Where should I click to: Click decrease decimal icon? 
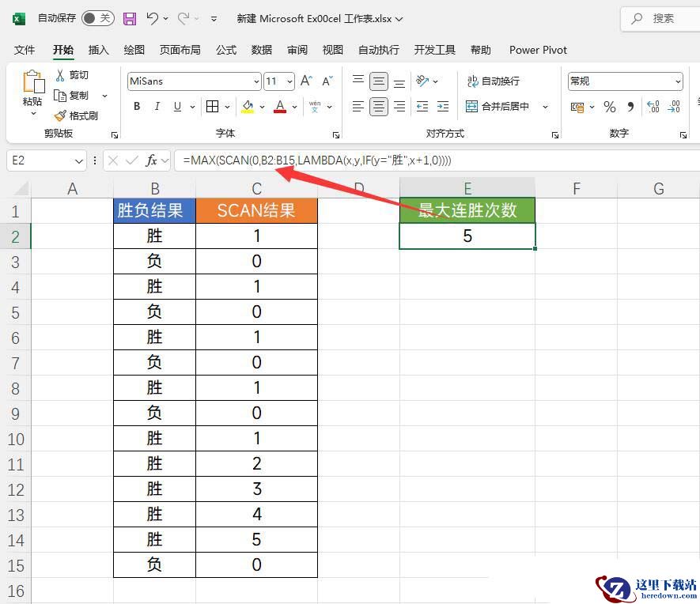[x=674, y=107]
